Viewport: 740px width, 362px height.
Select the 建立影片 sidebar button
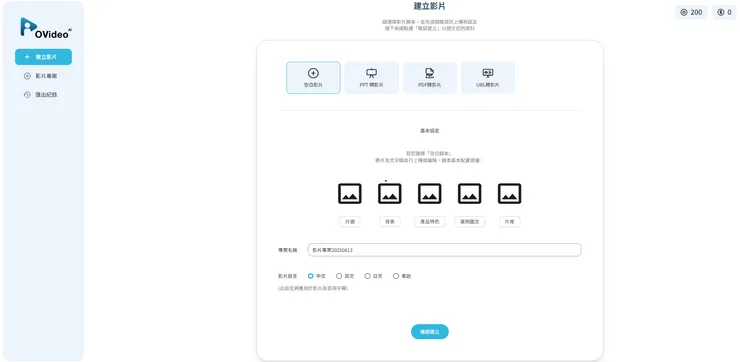[x=43, y=57]
